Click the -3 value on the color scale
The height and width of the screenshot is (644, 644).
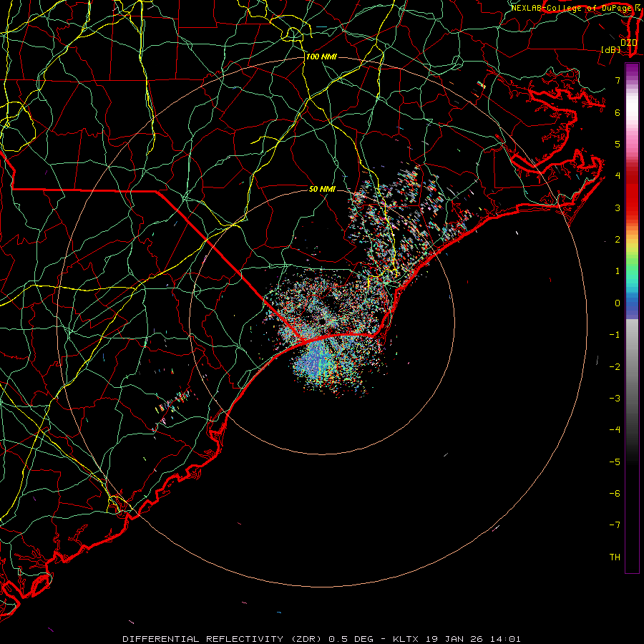615,399
